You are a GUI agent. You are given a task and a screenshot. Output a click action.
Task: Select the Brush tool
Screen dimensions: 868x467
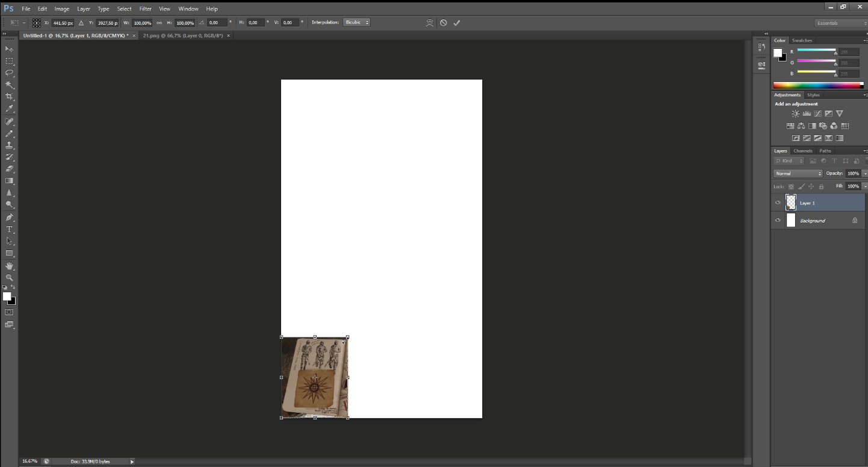(9, 133)
